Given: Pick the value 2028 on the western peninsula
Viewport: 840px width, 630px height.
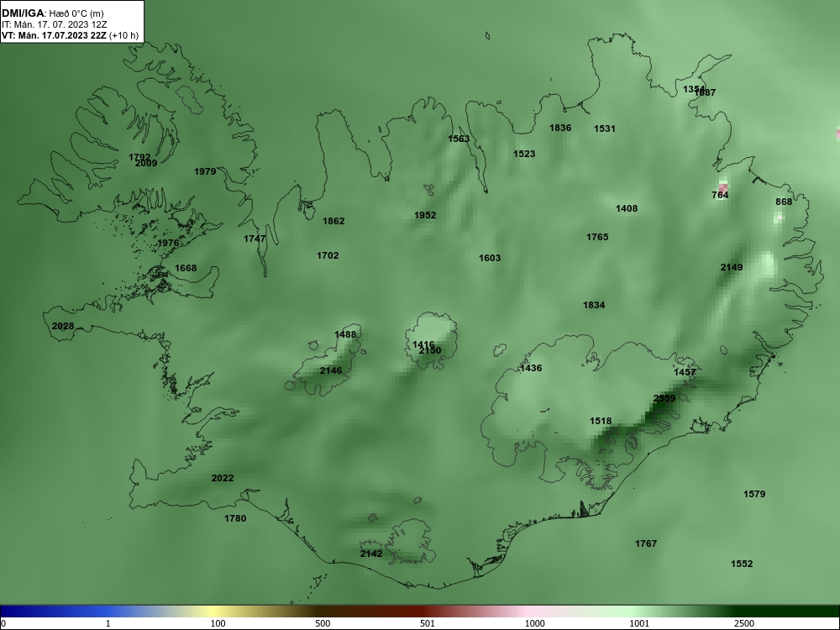Looking at the screenshot, I should click(63, 326).
